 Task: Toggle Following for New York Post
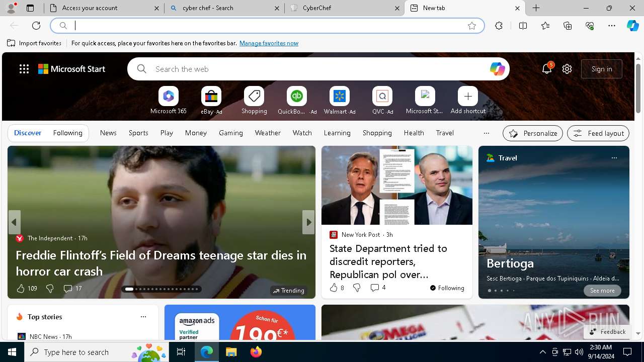[x=447, y=288]
